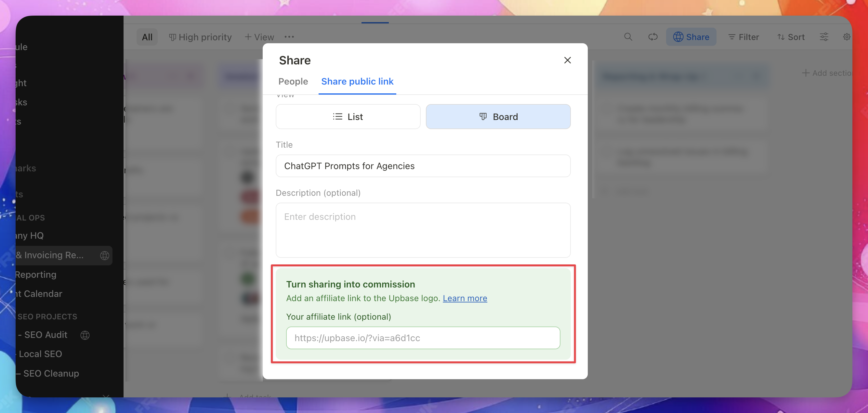Click the Learn more link

tap(465, 298)
